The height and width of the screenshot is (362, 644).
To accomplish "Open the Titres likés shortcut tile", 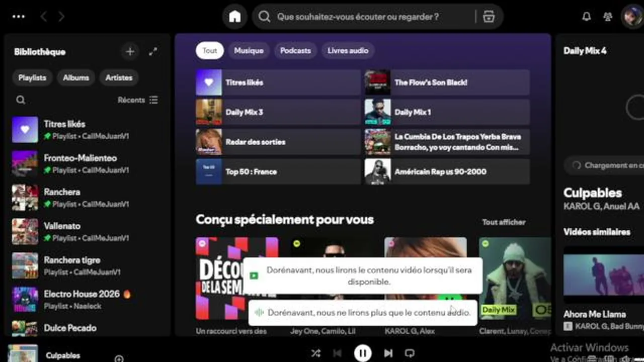I will 278,82.
